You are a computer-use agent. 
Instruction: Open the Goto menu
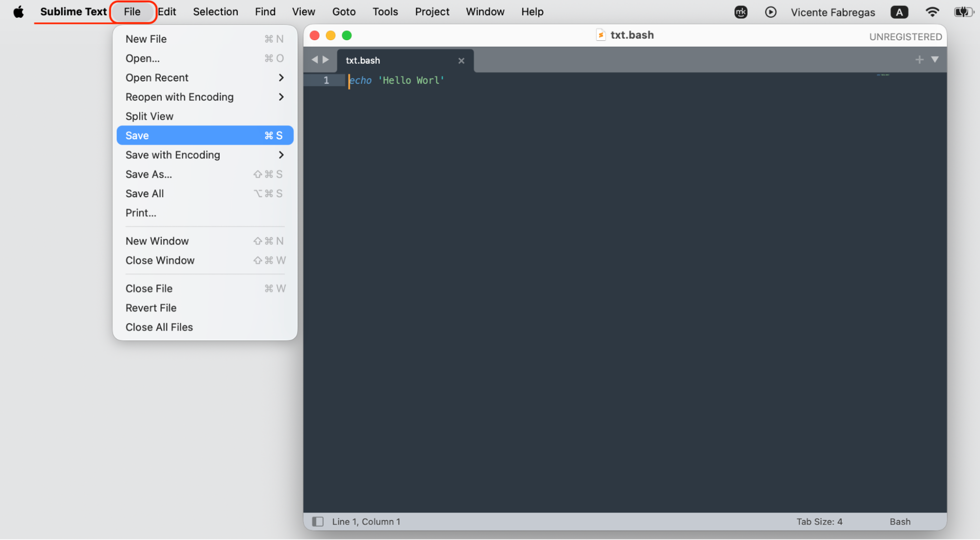point(344,12)
